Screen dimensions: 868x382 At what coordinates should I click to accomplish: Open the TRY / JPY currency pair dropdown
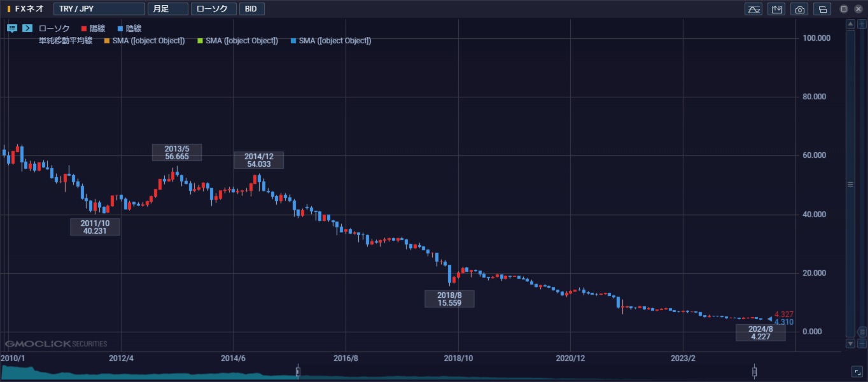click(99, 9)
